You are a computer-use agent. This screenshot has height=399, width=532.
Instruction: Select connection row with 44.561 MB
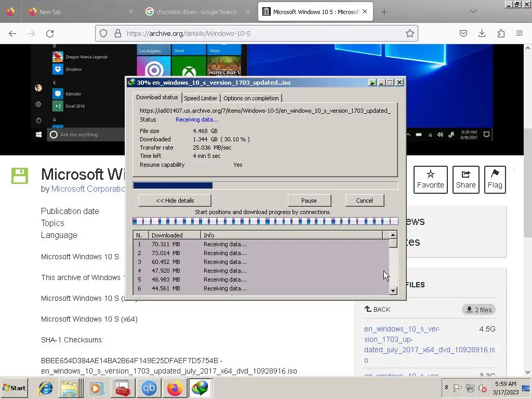261,288
